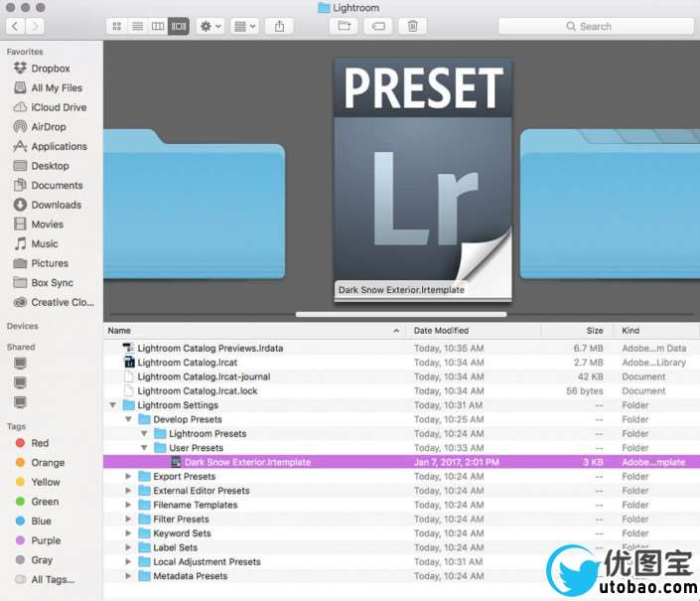Expand the Local Adjustment Presets folder
This screenshot has width=700, height=601.
point(128,561)
